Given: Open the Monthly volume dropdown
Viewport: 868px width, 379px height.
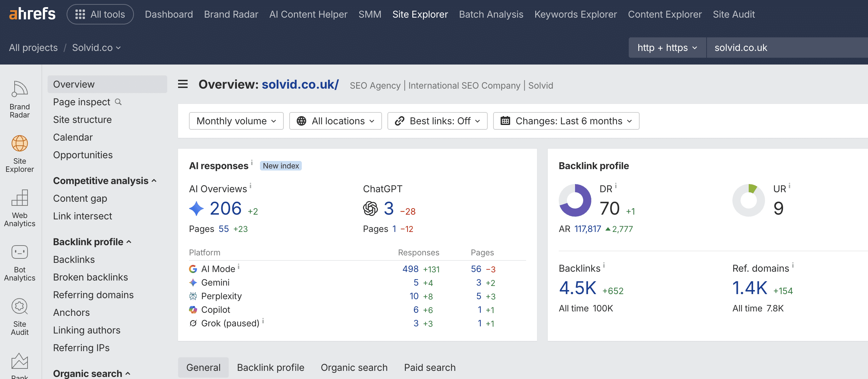Looking at the screenshot, I should pos(236,121).
